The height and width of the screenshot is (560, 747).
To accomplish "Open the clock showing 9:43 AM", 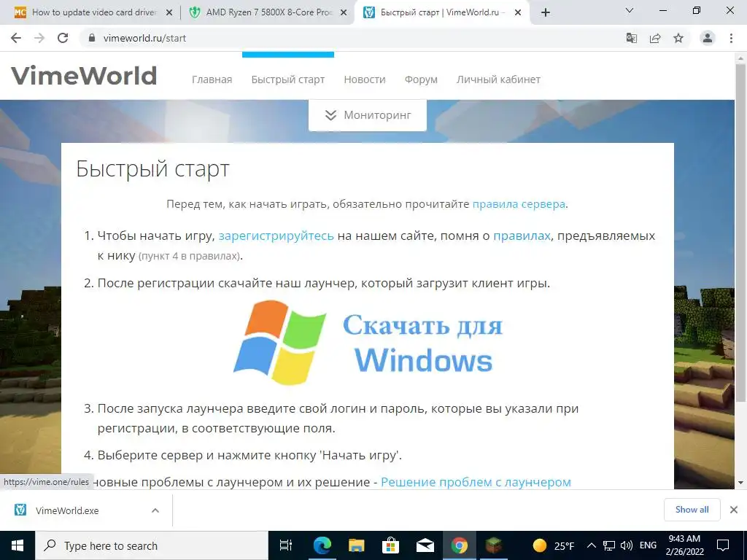I will pyautogui.click(x=684, y=545).
